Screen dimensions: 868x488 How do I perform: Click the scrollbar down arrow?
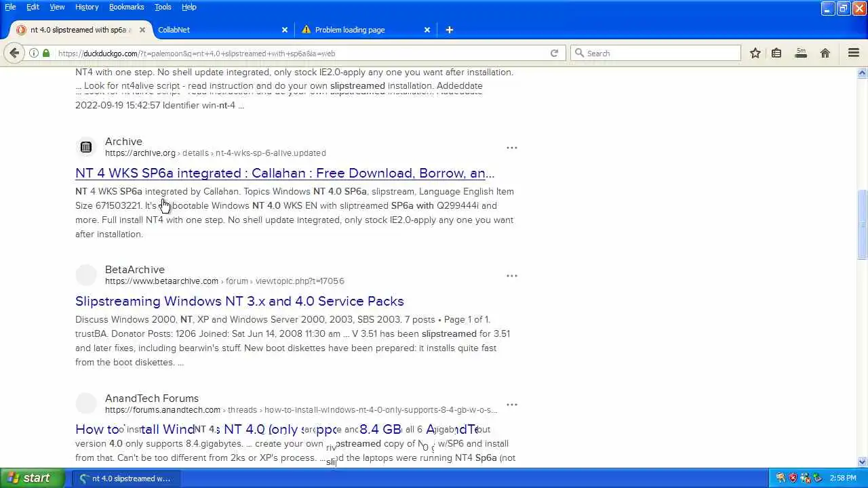[863, 462]
